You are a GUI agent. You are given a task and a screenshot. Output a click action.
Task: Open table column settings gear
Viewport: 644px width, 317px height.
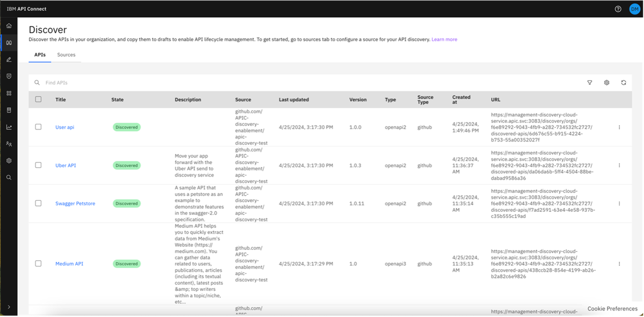point(606,83)
